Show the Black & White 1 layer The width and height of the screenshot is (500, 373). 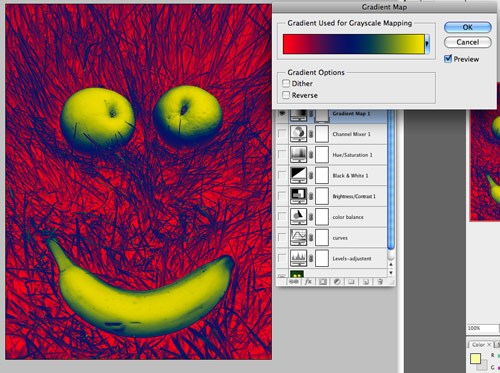coord(282,175)
